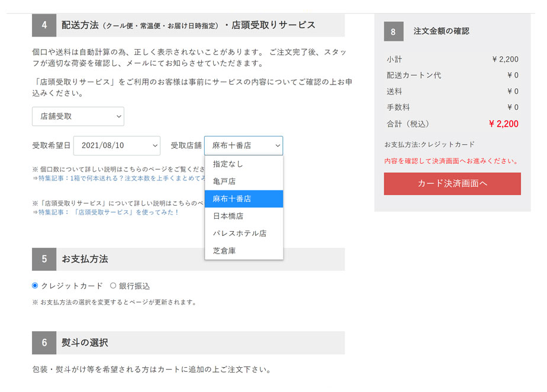Open the 店舗受取 delivery method dropdown
This screenshot has width=547, height=392.
point(78,116)
